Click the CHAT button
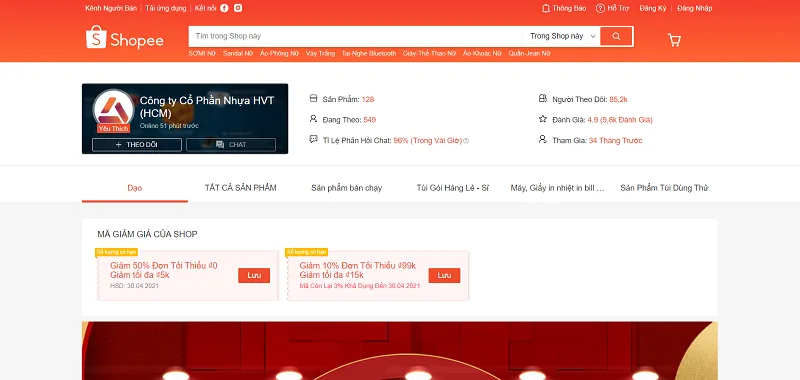The image size is (800, 380). click(231, 145)
